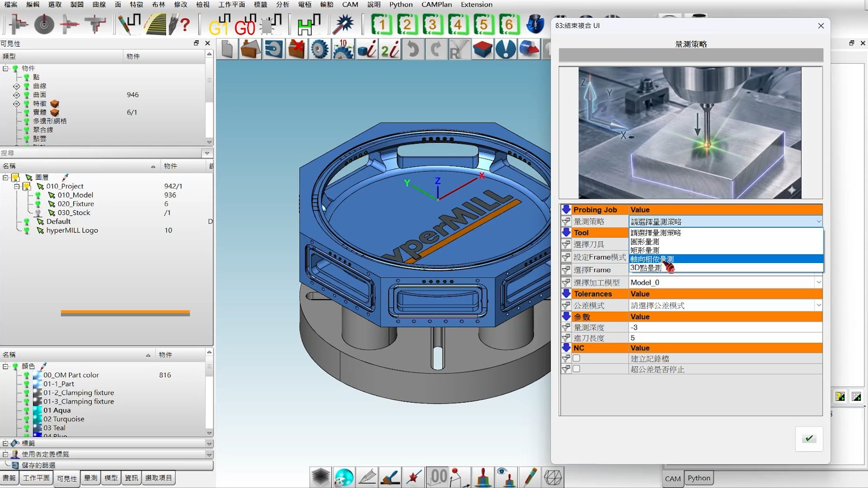Click the pencil icon in the bottom toolbar
Image resolution: width=868 pixels, height=488 pixels.
pyautogui.click(x=530, y=477)
